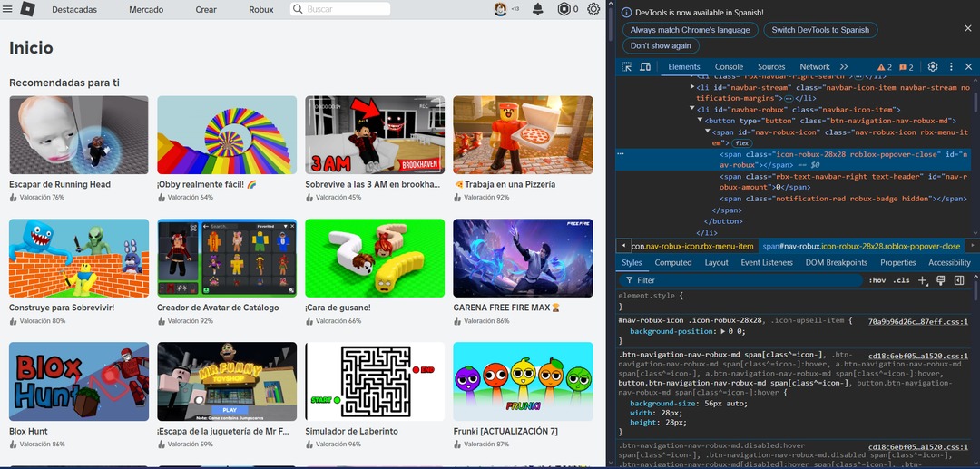The height and width of the screenshot is (469, 980).
Task: Collapse the span nav-robux-icon node
Action: tap(707, 132)
